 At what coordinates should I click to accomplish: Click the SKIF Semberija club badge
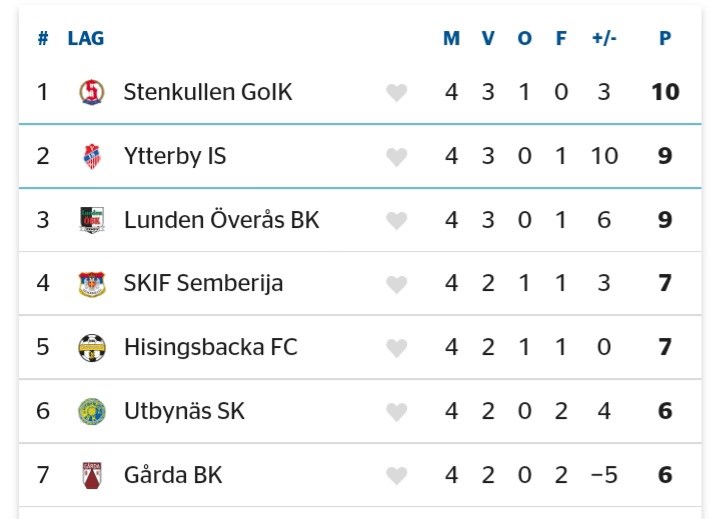pos(91,284)
